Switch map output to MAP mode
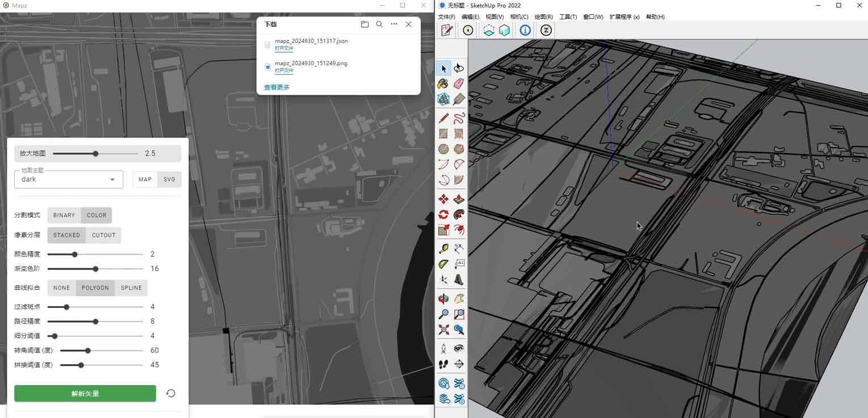This screenshot has width=868, height=418. click(x=145, y=179)
